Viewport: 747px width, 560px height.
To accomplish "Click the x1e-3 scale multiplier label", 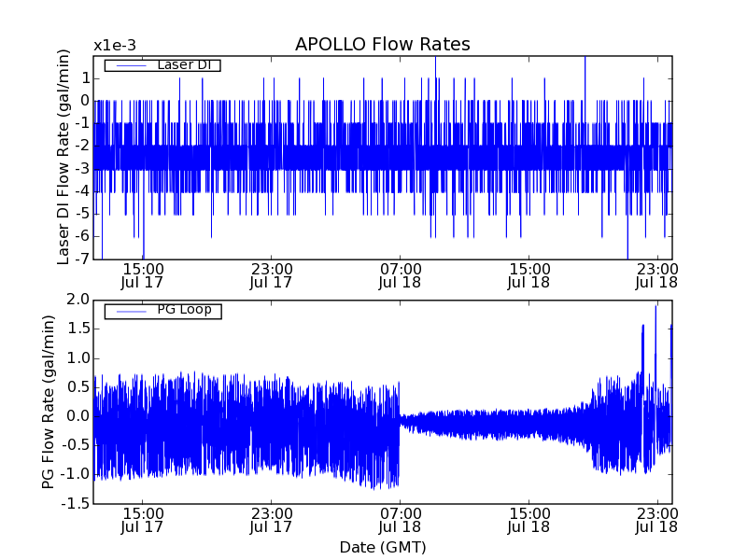I will tap(115, 46).
